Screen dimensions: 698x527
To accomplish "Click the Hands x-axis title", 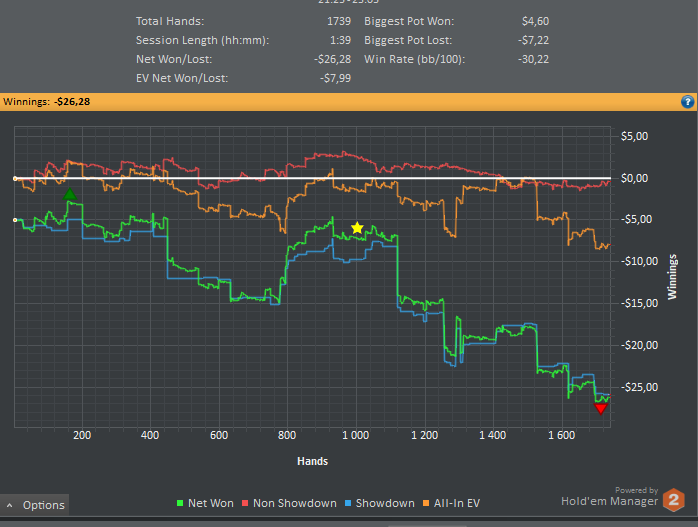I will pyautogui.click(x=312, y=461).
